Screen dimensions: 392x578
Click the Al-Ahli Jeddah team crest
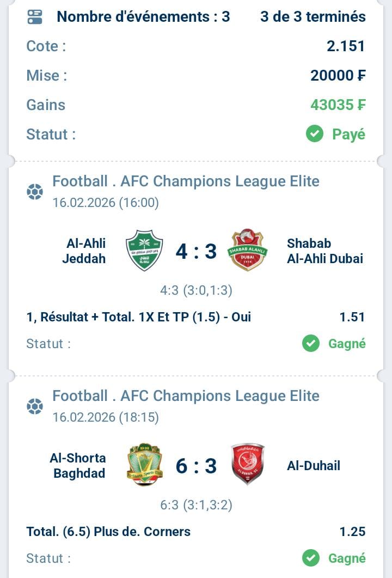tap(144, 251)
